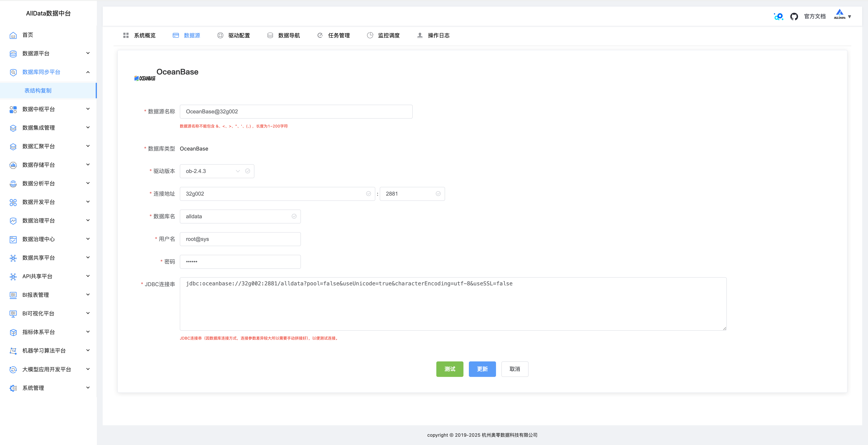Click the GitHub icon in header
This screenshot has width=868, height=445.
794,16
